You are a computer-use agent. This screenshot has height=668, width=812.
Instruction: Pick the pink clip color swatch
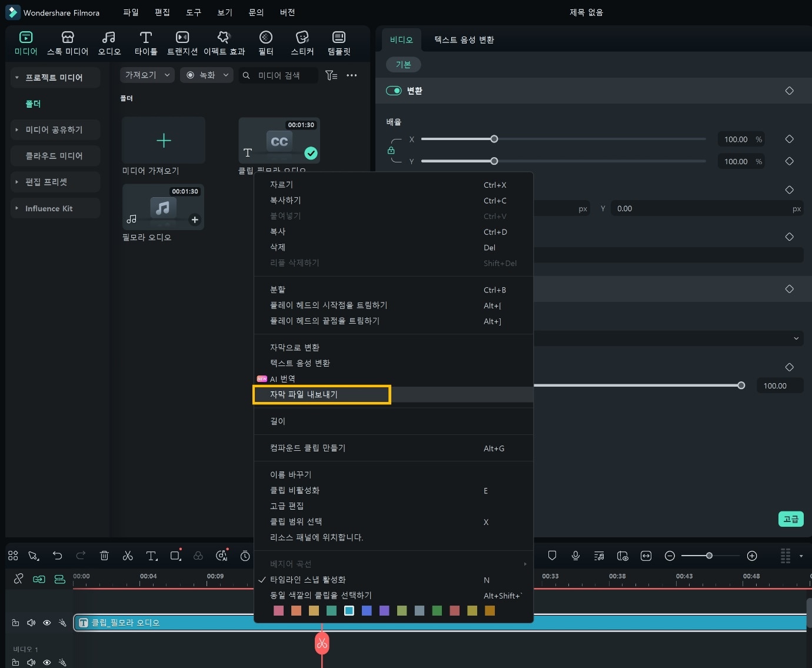point(279,611)
